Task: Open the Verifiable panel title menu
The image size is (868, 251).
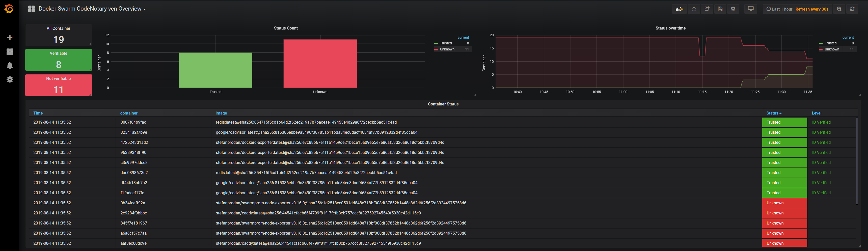Action: point(58,53)
